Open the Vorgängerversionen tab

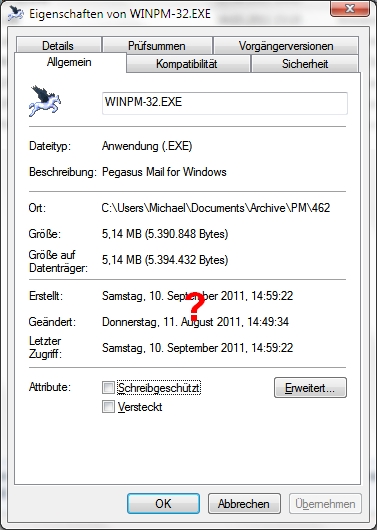click(x=286, y=46)
